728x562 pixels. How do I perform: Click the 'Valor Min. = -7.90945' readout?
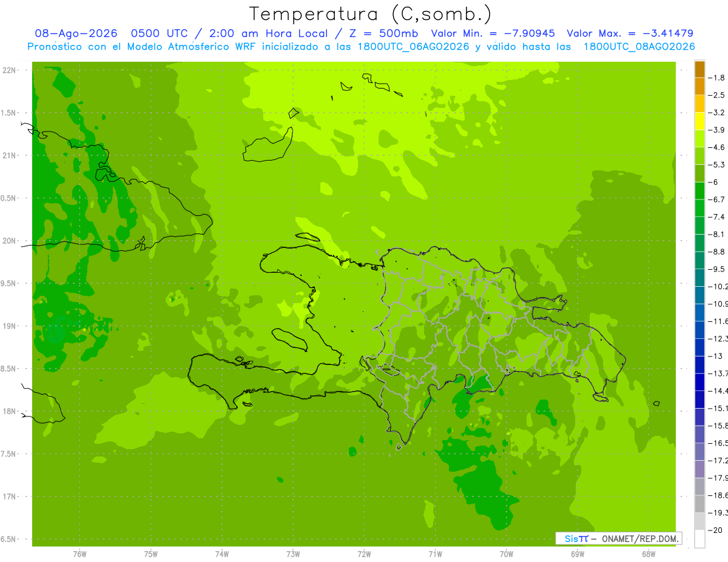click(494, 34)
